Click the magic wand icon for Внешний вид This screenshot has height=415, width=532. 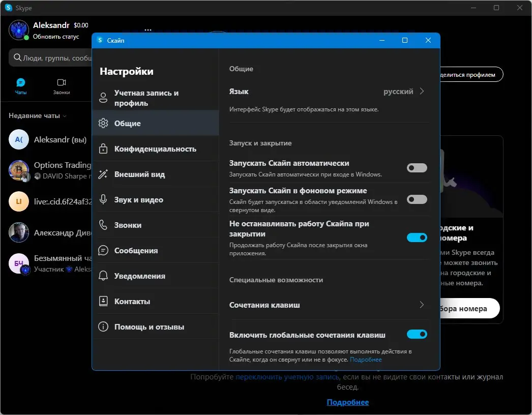coord(103,174)
